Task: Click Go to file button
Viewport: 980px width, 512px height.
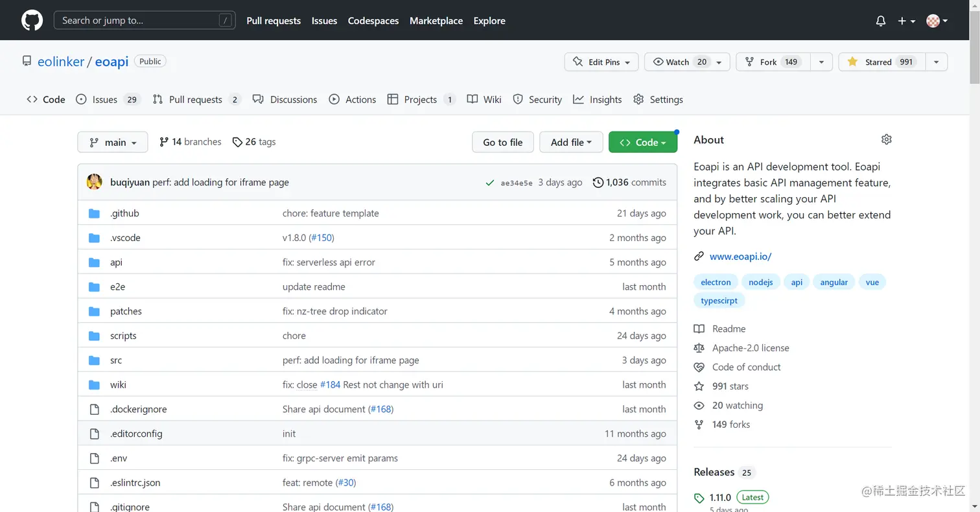Action: [503, 142]
